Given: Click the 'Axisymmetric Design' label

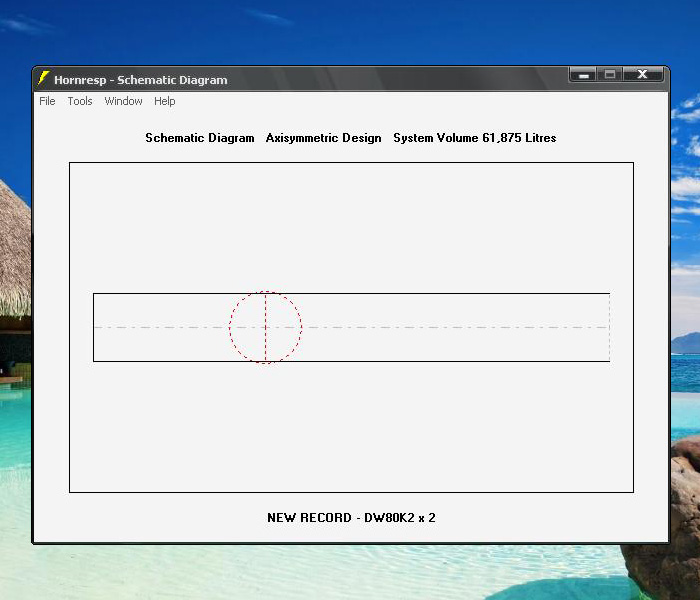Looking at the screenshot, I should tap(324, 138).
